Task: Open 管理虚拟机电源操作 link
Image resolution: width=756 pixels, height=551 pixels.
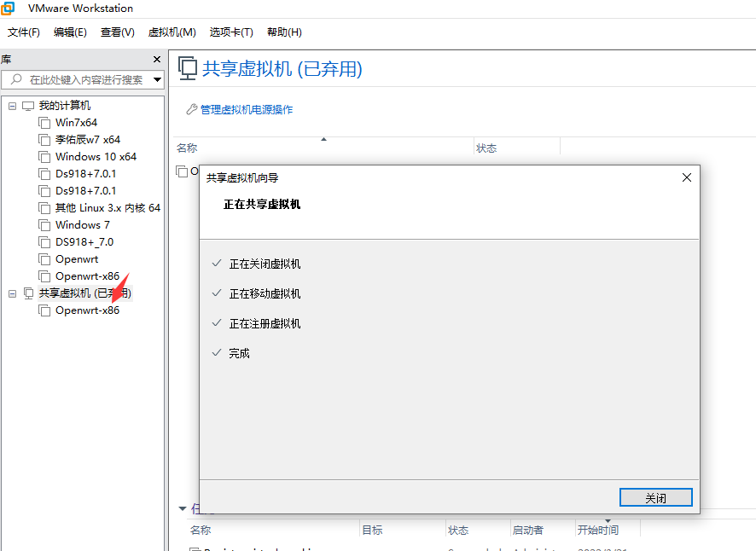Action: coord(247,110)
